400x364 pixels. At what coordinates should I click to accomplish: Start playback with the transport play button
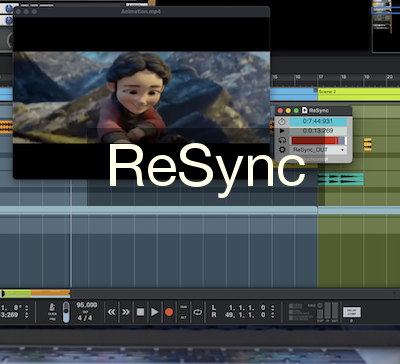(x=154, y=312)
